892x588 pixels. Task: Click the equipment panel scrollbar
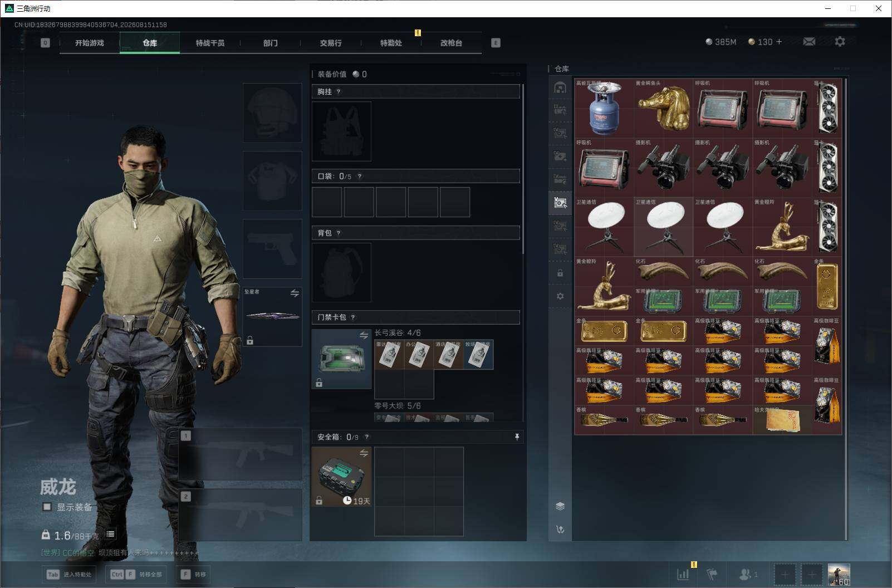(x=523, y=169)
